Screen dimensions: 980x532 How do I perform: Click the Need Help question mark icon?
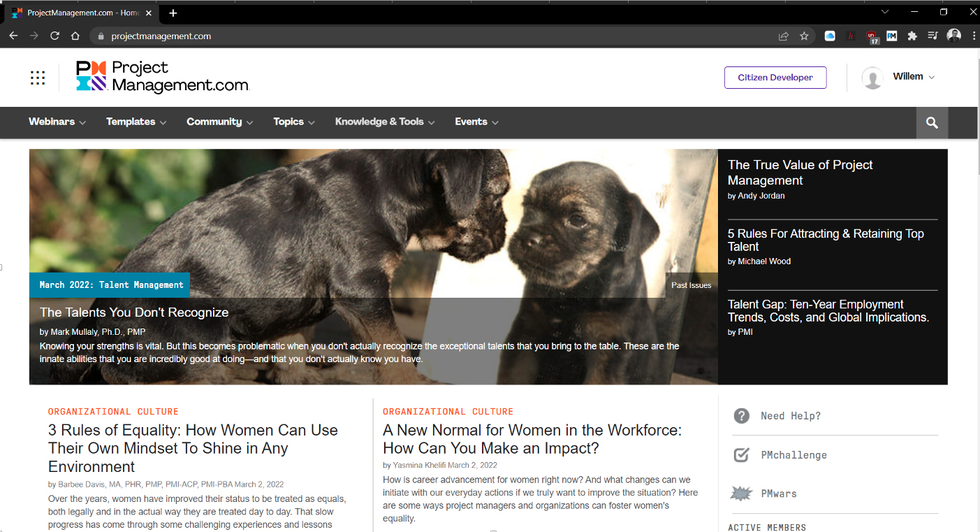pos(741,415)
